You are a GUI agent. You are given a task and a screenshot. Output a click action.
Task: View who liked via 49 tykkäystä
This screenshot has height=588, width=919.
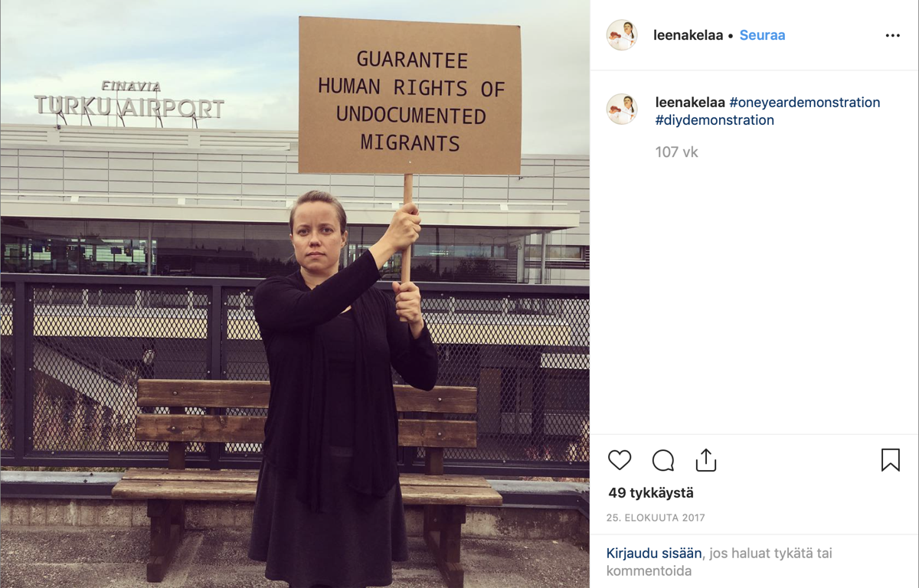(x=651, y=493)
